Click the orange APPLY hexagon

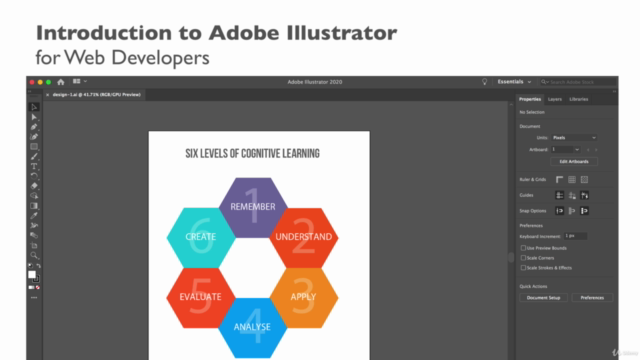point(304,298)
